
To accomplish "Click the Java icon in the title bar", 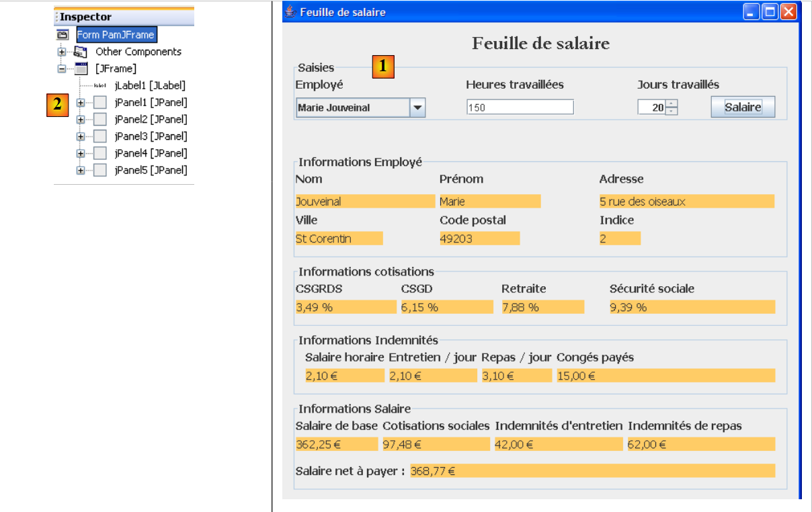I will pyautogui.click(x=290, y=11).
